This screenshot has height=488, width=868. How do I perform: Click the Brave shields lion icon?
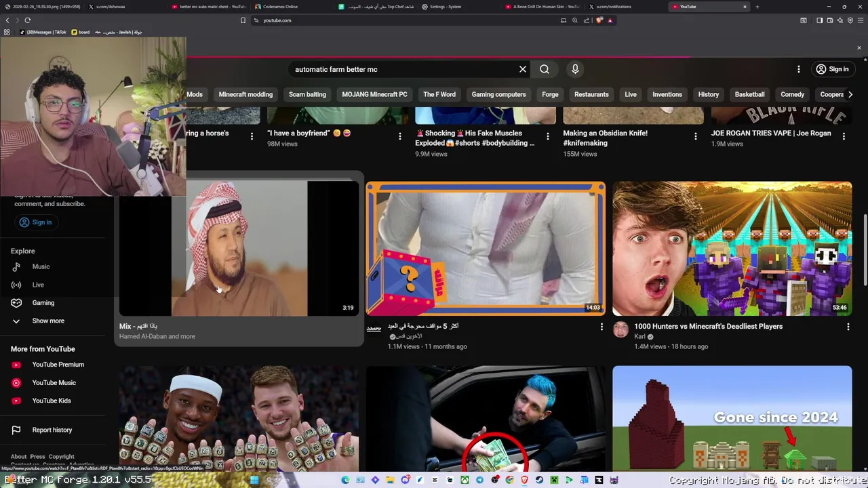click(599, 20)
